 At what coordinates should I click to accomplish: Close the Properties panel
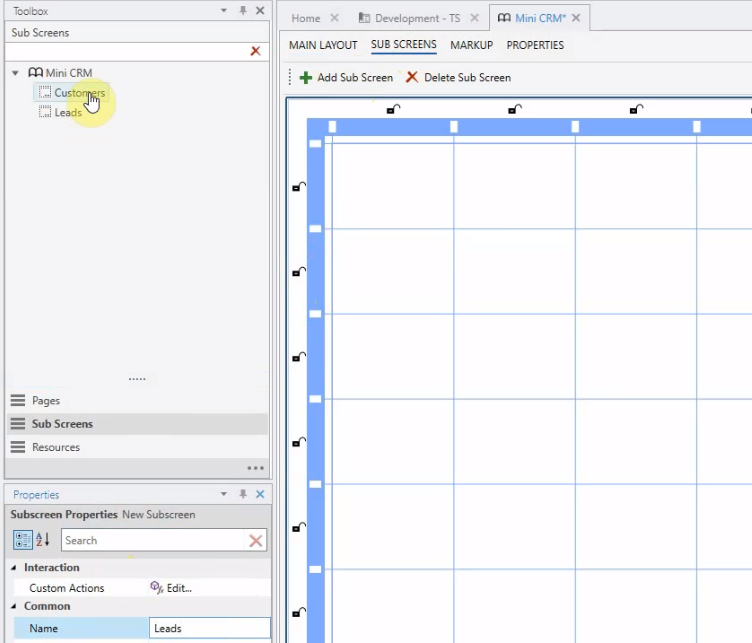[x=260, y=495]
